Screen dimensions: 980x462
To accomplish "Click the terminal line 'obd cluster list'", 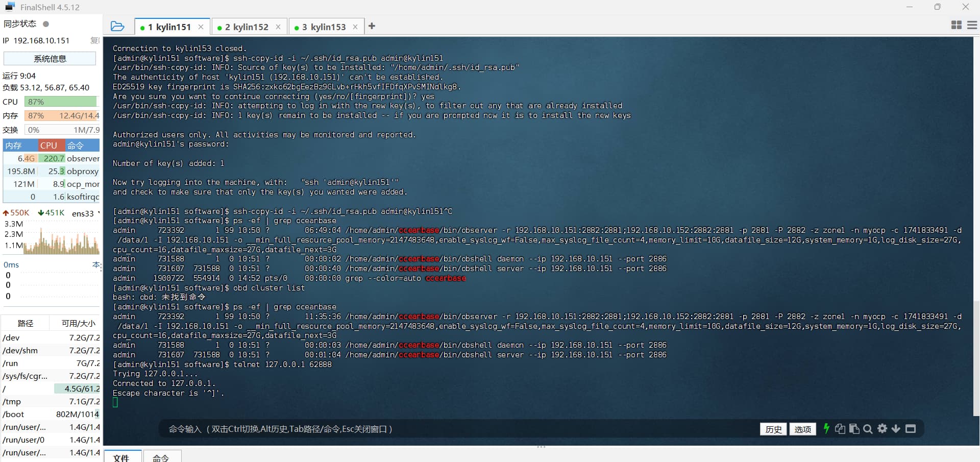I will click(x=269, y=288).
